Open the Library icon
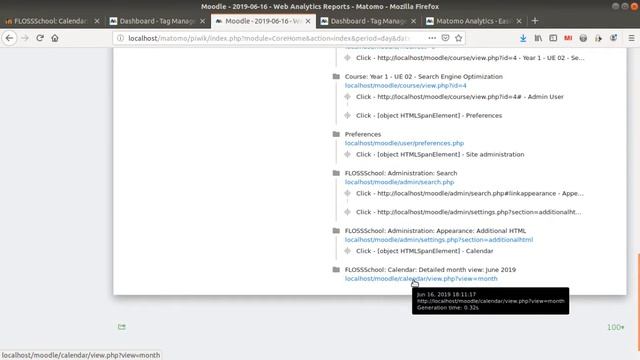The width and height of the screenshot is (640, 360). click(538, 38)
